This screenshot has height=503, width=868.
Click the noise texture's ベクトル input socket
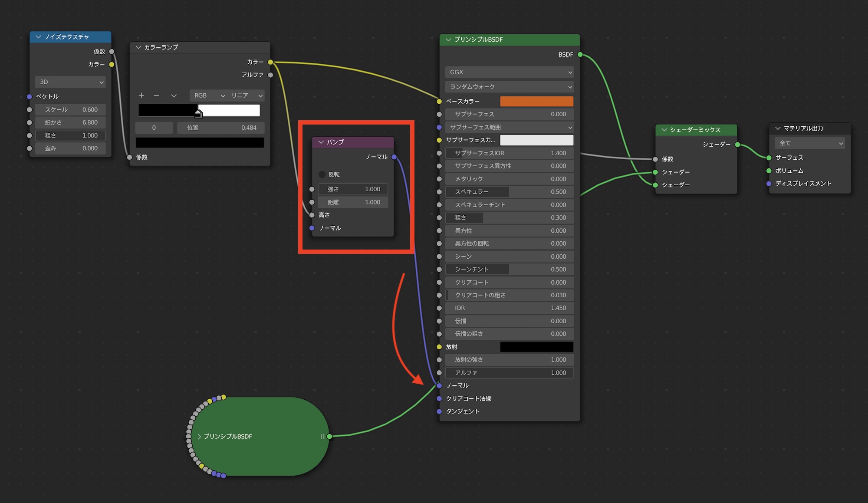coord(30,96)
